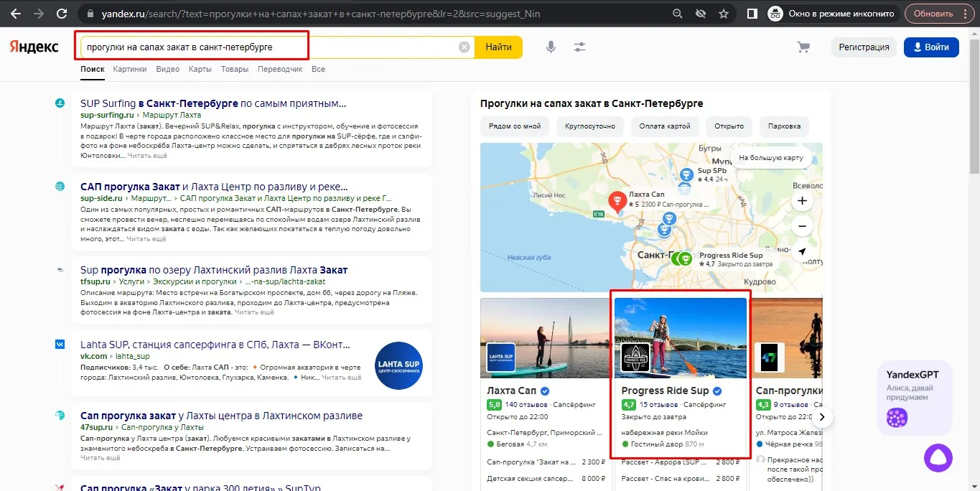
Task: Open the side panel icon in browser toolbar
Action: (752, 14)
